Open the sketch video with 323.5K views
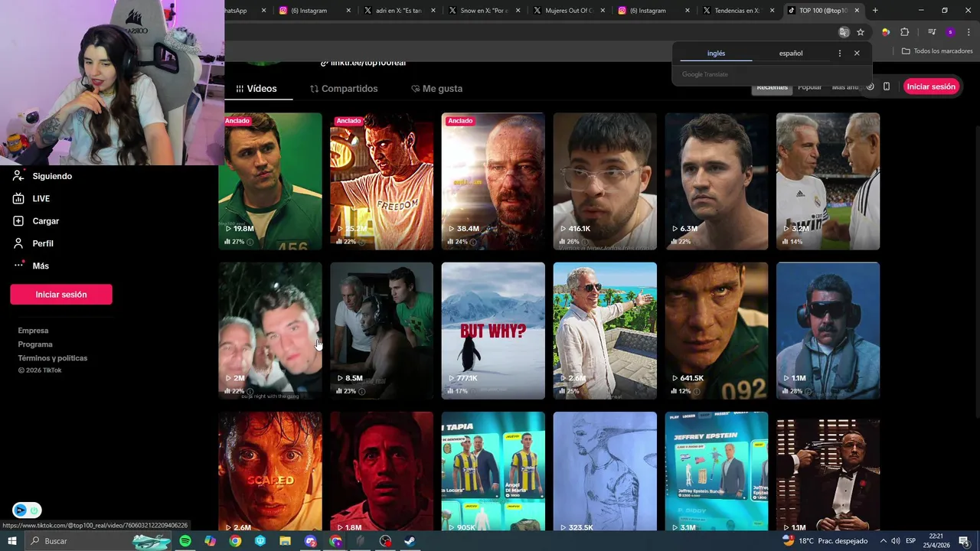This screenshot has width=980, height=551. point(605,471)
